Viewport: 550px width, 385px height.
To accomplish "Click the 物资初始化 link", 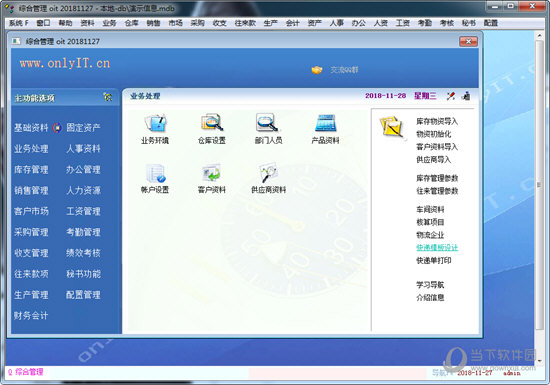I will pyautogui.click(x=434, y=134).
